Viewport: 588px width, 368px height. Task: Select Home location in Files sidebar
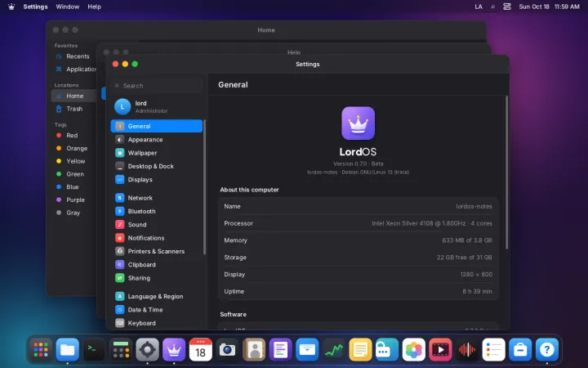coord(73,96)
